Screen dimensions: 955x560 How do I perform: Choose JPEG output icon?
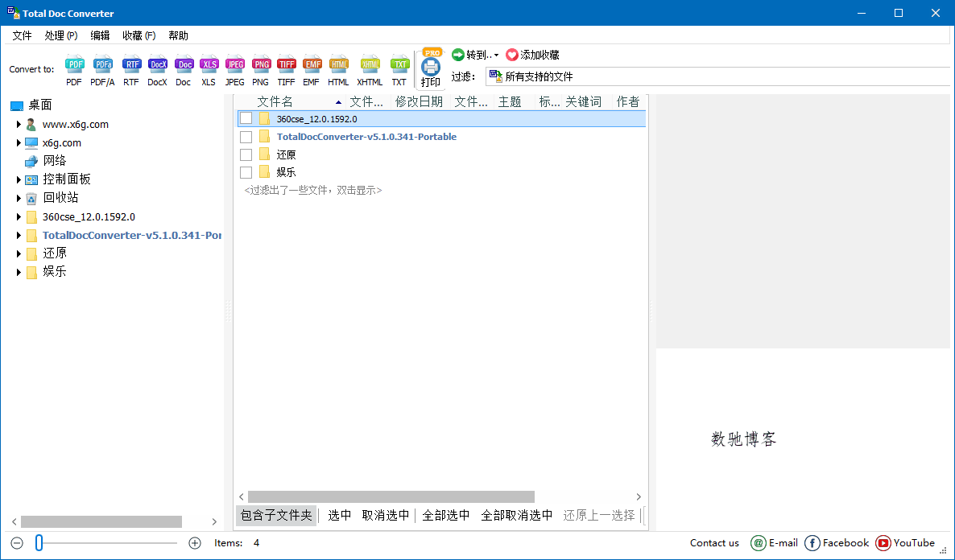click(234, 64)
